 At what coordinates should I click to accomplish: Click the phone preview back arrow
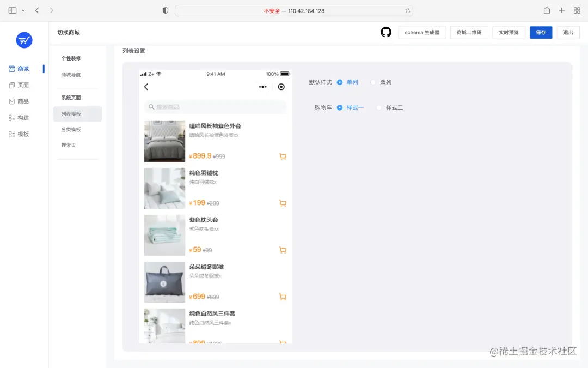pyautogui.click(x=146, y=87)
